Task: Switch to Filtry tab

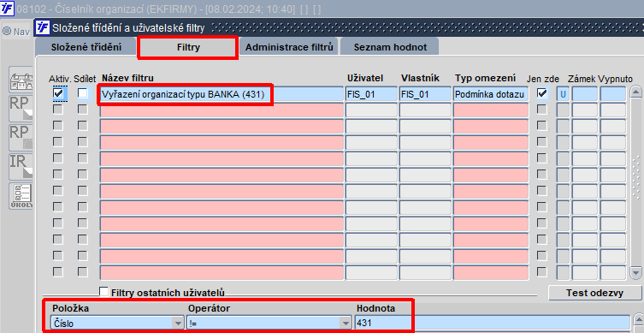Action: (188, 47)
